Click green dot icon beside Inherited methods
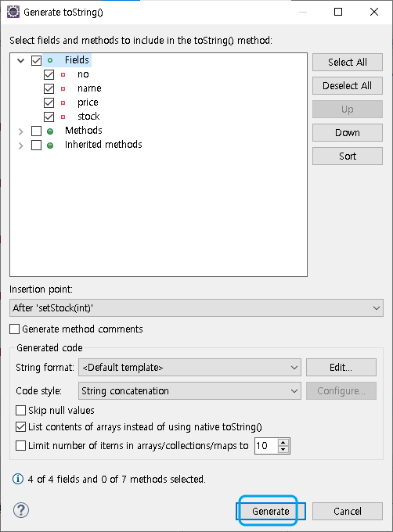Viewport: 393px width, 532px height. click(x=50, y=146)
